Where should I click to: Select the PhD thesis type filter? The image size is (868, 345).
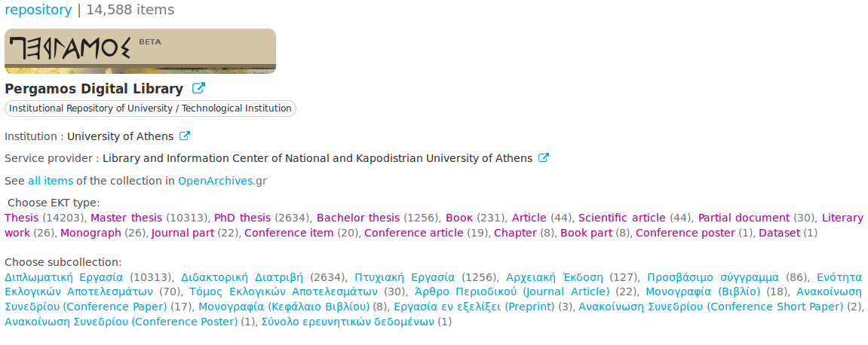click(x=242, y=218)
